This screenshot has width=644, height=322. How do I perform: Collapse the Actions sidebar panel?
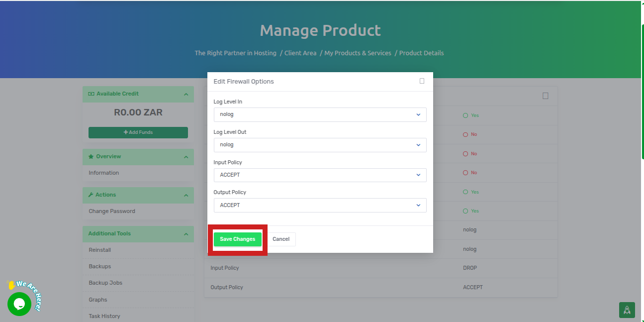(185, 195)
